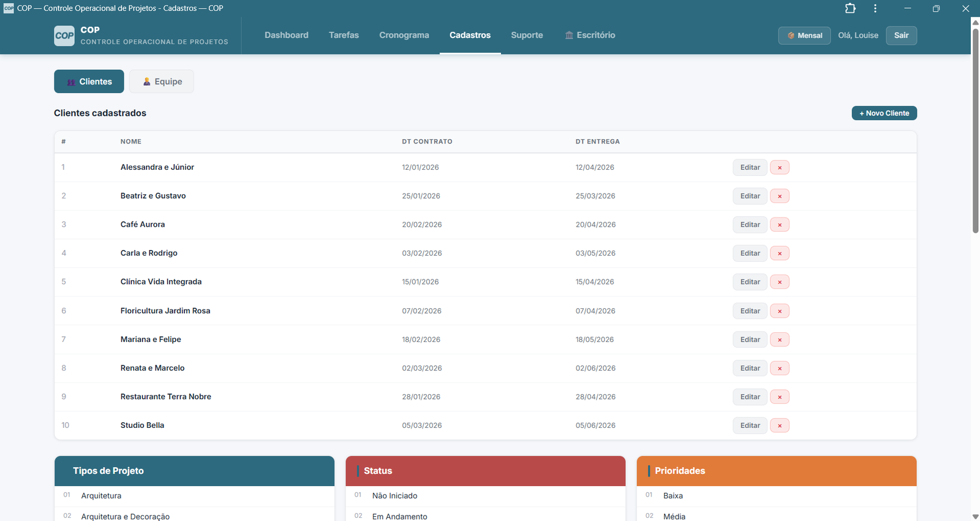Click the name Clínica Vida Integrada

tap(161, 282)
